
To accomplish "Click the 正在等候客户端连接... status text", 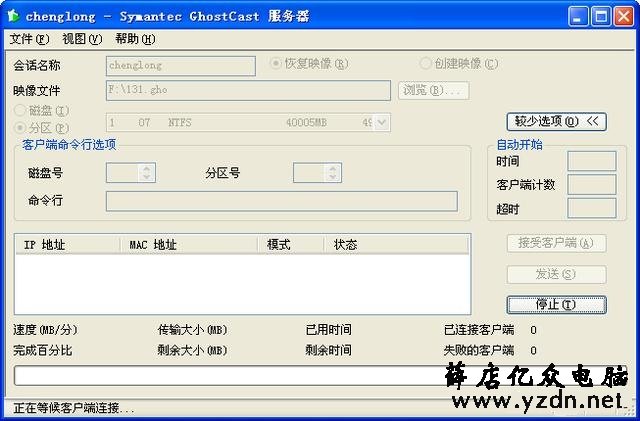I will click(x=74, y=408).
